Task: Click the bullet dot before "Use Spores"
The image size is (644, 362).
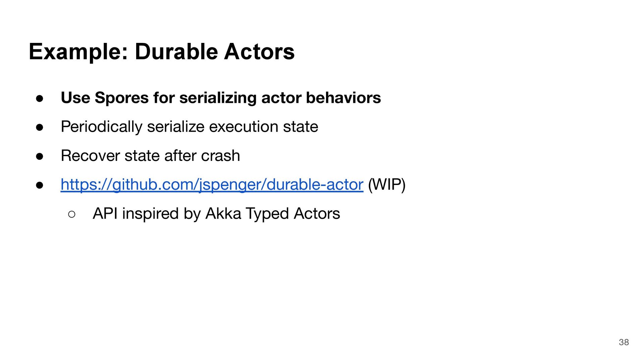Action: tap(40, 98)
